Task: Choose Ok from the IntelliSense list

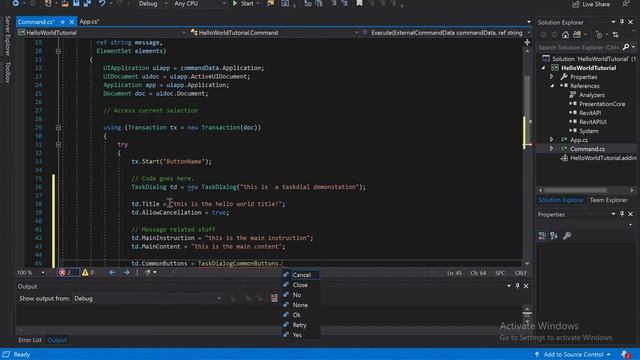Action: tap(300, 315)
